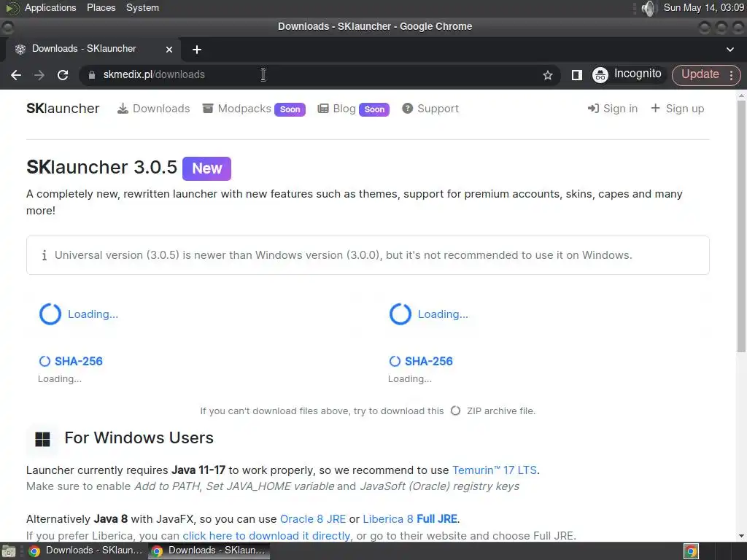Click the right Loading spinner icon
747x560 pixels.
pyautogui.click(x=400, y=314)
